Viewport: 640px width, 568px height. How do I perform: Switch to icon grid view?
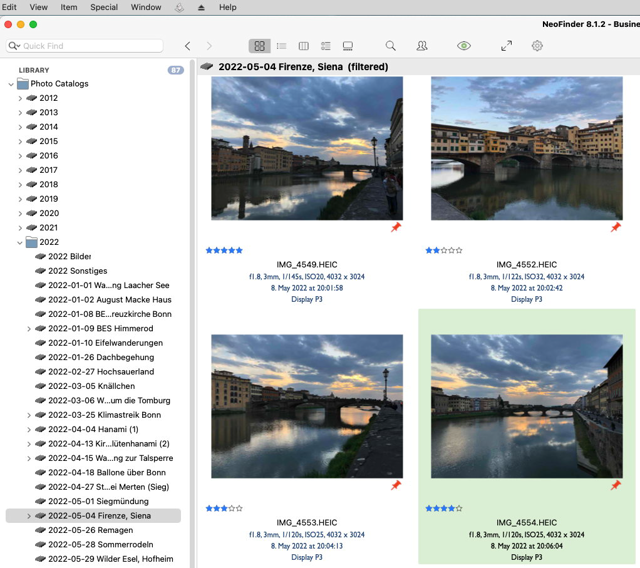(259, 46)
